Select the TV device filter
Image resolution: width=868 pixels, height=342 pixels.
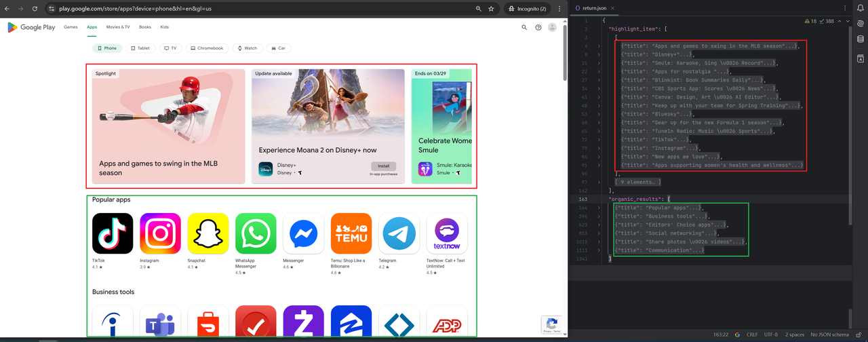pyautogui.click(x=170, y=48)
